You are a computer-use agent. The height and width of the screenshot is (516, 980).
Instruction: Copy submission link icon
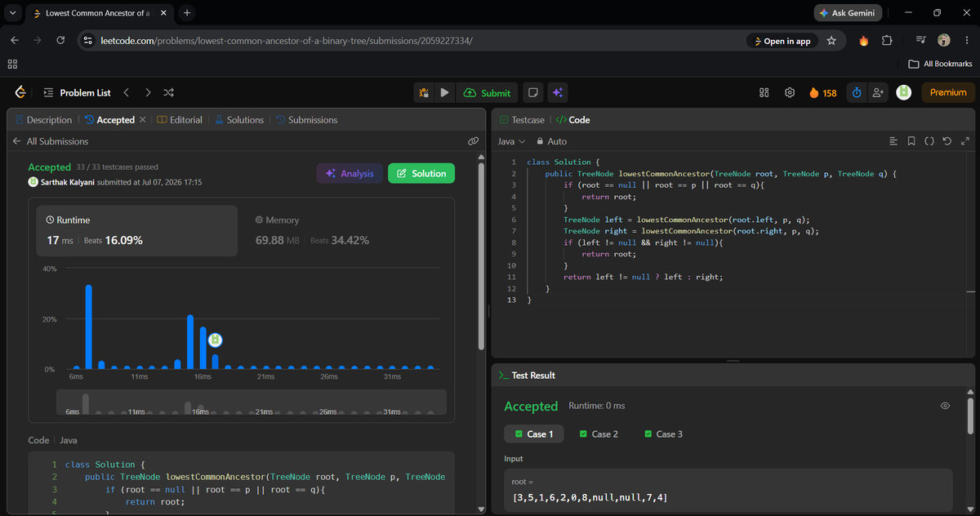[x=473, y=141]
